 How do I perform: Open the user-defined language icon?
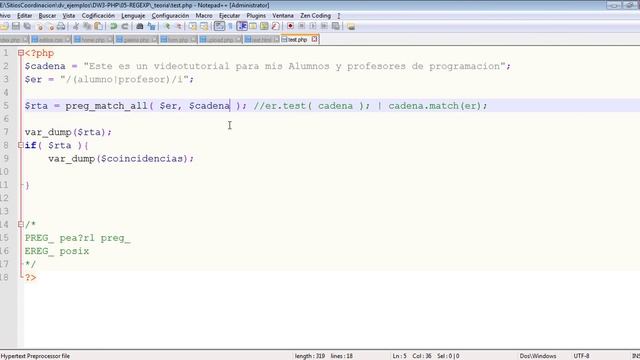point(253,27)
